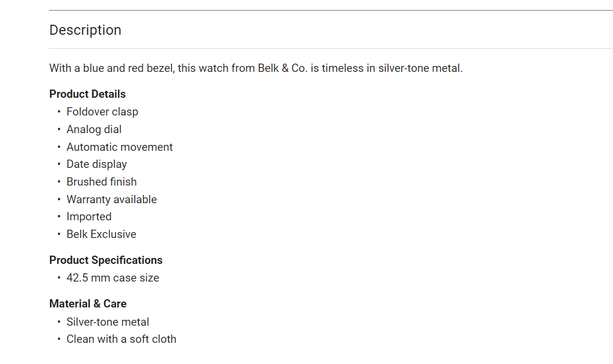Click the Material & Care heading
The image size is (613, 364).
tap(88, 304)
